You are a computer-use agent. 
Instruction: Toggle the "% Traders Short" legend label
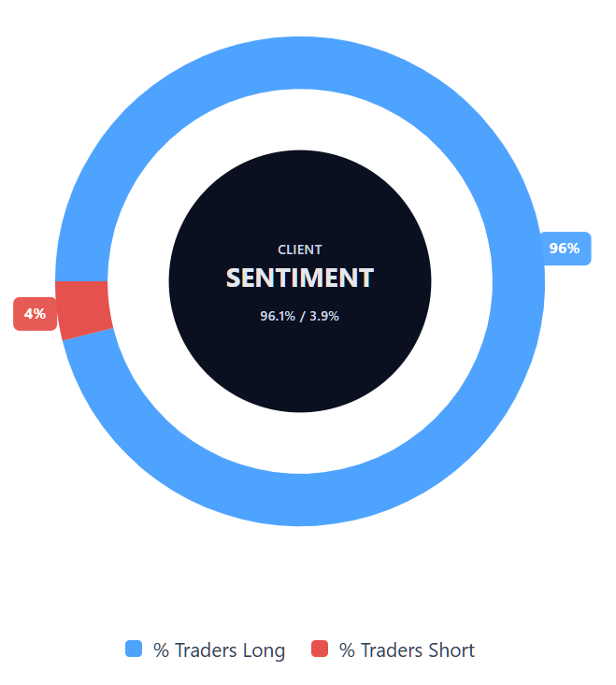(407, 650)
